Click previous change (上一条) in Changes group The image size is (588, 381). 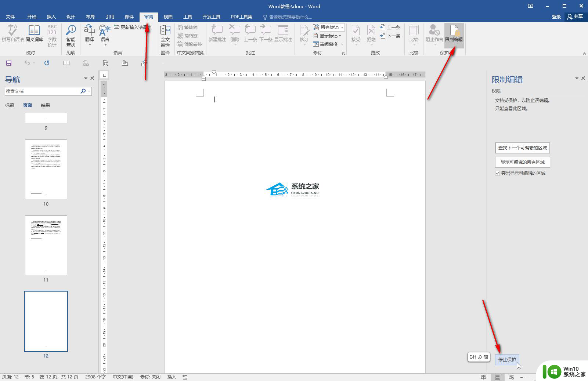(390, 27)
